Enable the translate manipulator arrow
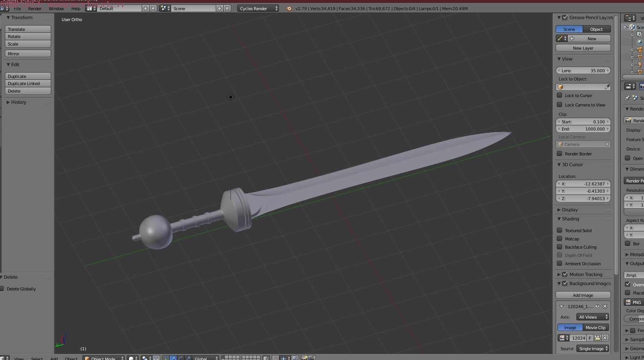Screen dimensions: 644x360 click(x=173, y=358)
